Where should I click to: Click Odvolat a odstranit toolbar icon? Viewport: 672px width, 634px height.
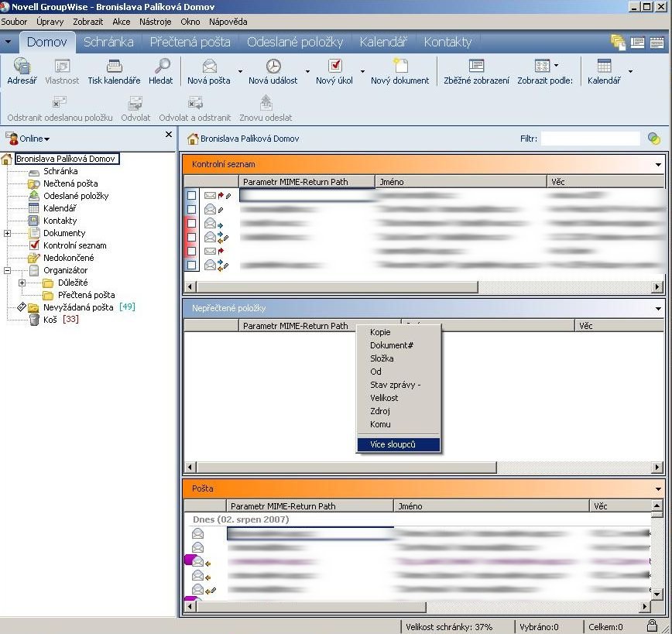[195, 103]
